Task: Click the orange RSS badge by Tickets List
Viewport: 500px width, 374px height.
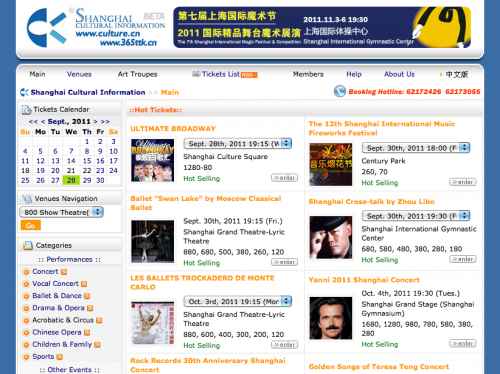Action: pyautogui.click(x=249, y=75)
